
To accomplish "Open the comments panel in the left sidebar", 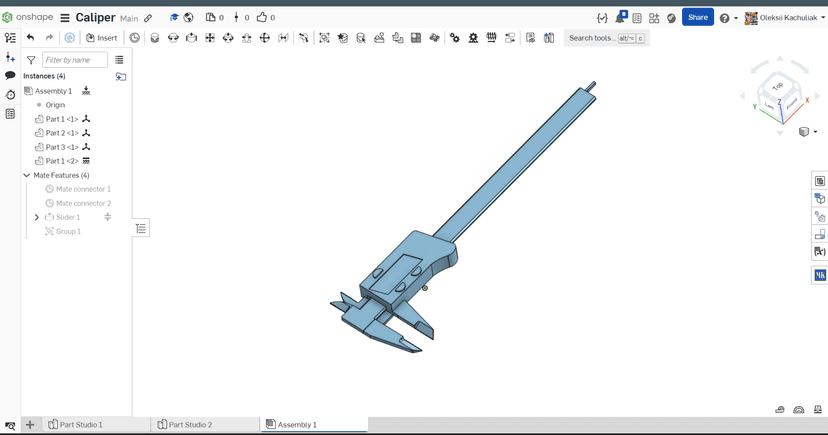I will coord(10,76).
